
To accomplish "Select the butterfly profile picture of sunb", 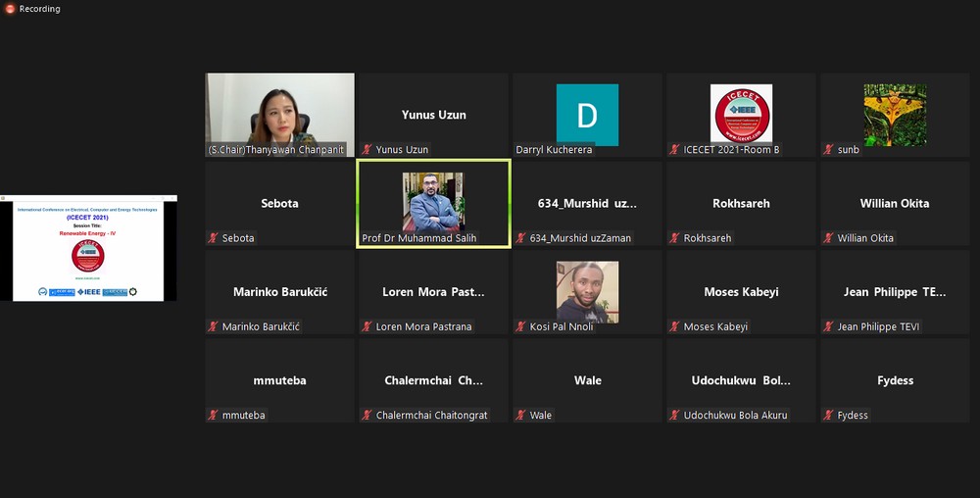I will coord(895,114).
